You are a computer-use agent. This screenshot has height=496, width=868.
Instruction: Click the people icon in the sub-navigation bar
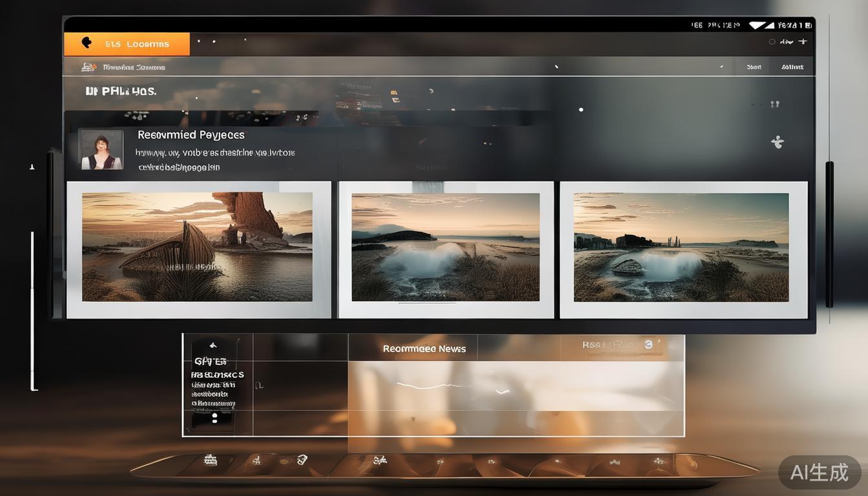pyautogui.click(x=88, y=67)
